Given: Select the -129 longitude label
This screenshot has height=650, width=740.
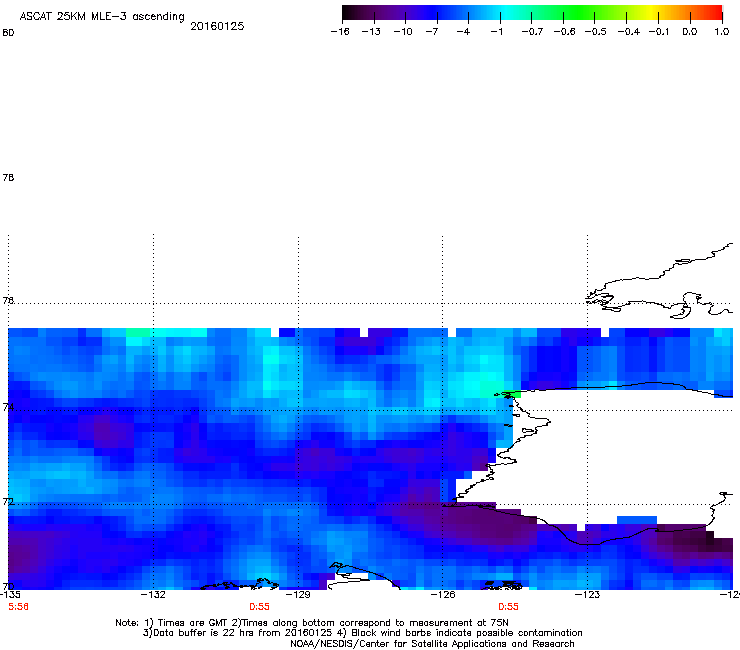Looking at the screenshot, I should (298, 594).
